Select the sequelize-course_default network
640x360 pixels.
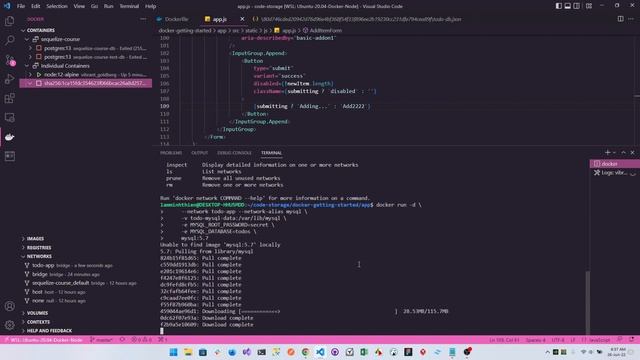click(x=86, y=283)
